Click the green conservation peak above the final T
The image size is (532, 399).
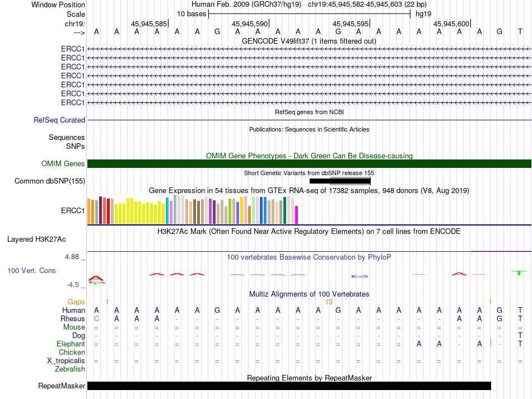(519, 273)
